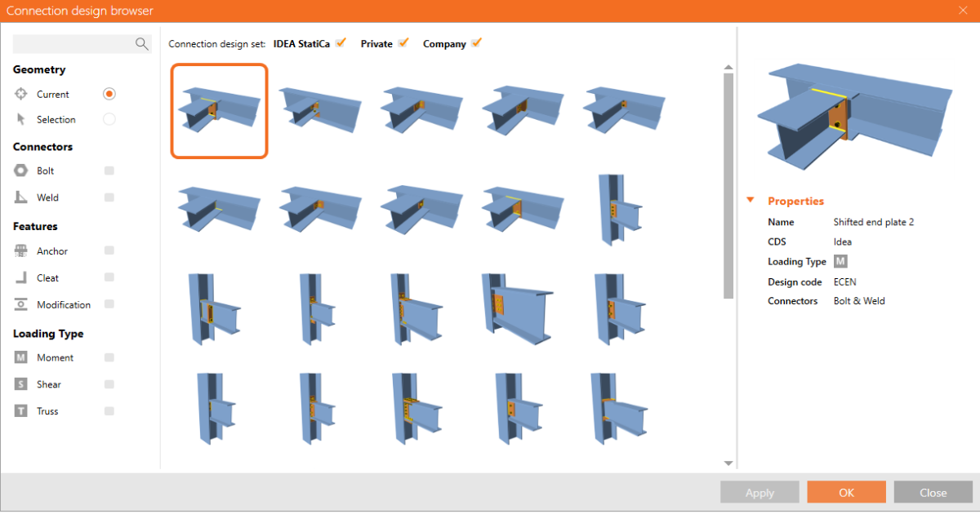Select first thumbnail in fourth row

point(215,408)
